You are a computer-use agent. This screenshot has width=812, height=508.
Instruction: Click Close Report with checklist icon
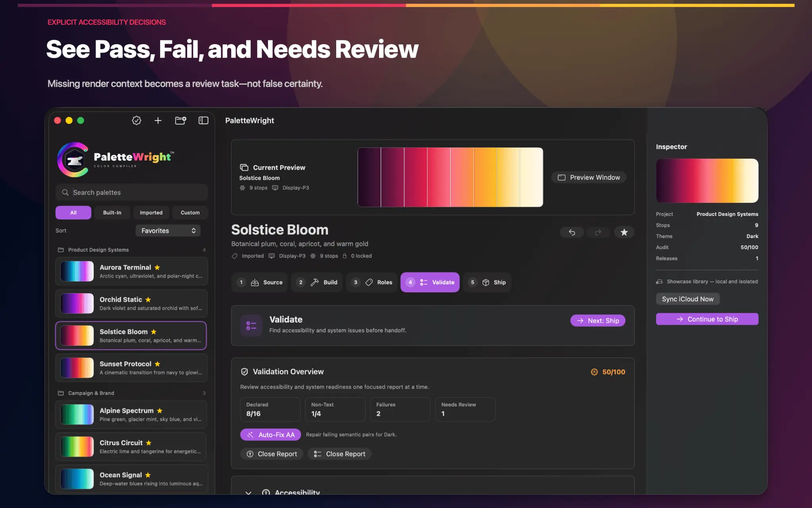(x=339, y=454)
